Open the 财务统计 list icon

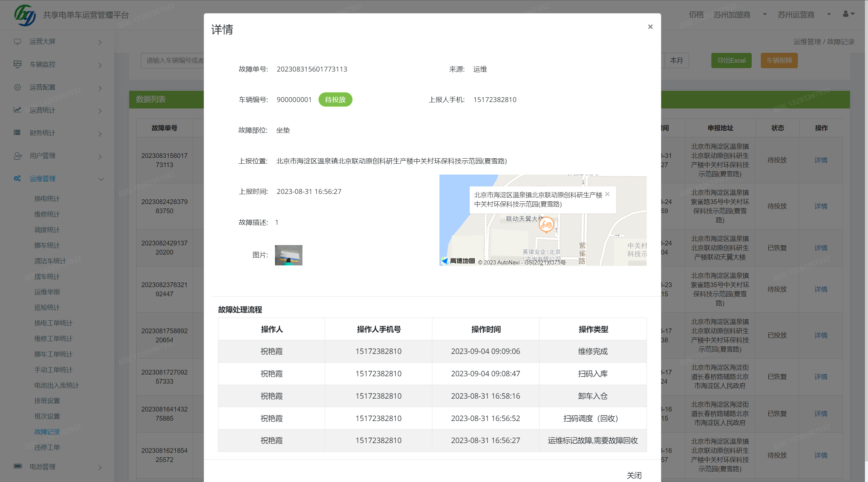click(x=17, y=133)
